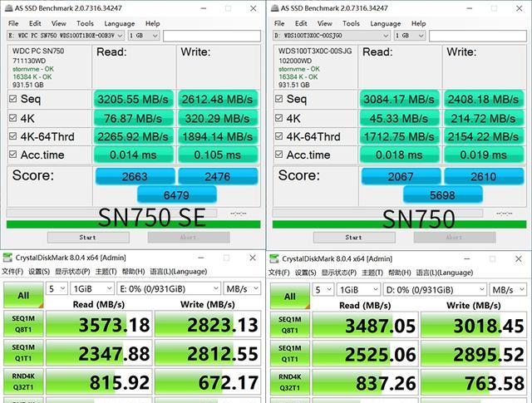The width and height of the screenshot is (532, 403).
Task: Open Help menu in right AS SSD window
Action: click(418, 23)
